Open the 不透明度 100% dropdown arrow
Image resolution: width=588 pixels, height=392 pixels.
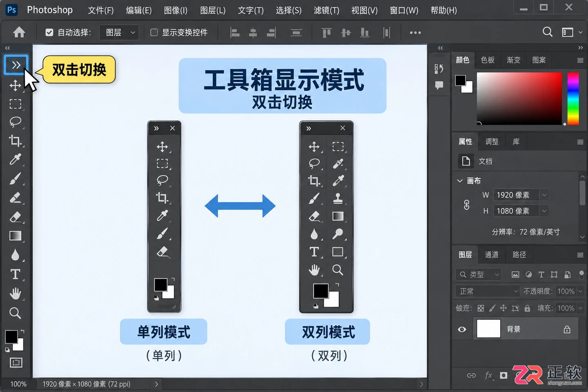point(580,291)
